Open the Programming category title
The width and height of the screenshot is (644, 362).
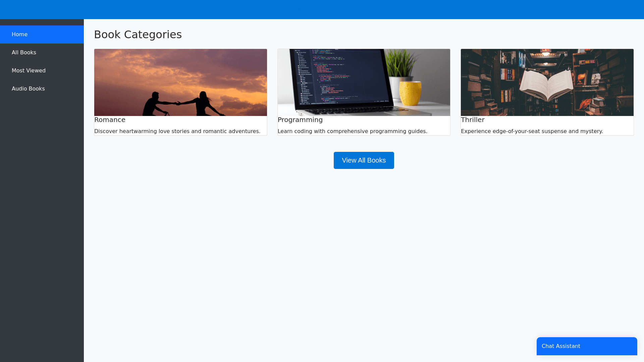point(300,120)
